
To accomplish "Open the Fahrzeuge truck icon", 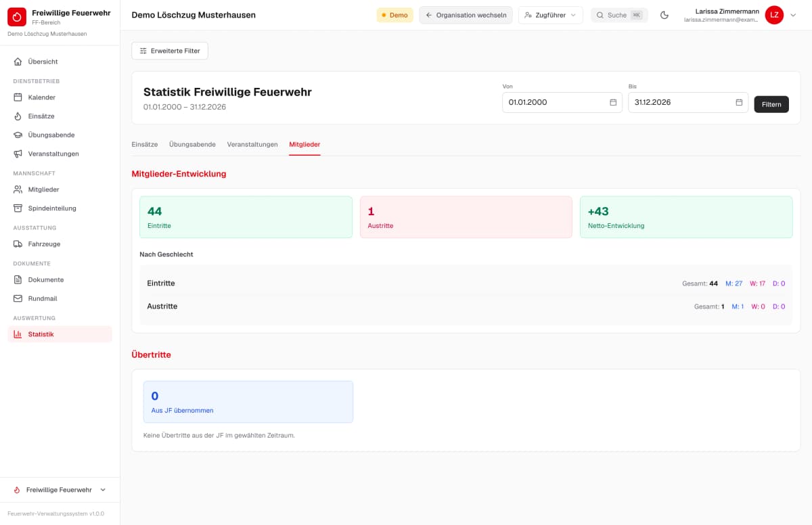I will (18, 244).
